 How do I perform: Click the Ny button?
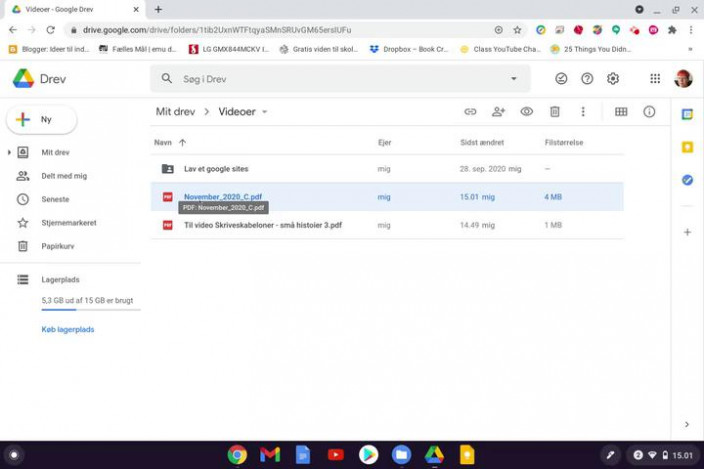click(x=42, y=120)
